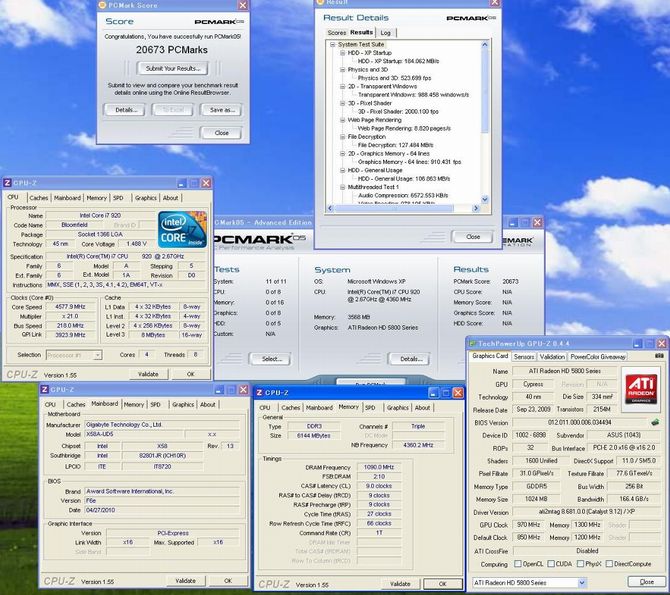
Task: Click OK in the CPU-Z Mainboard window
Action: coord(228,580)
